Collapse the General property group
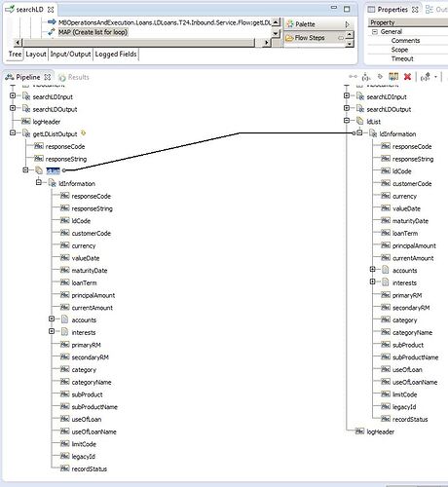Viewport: 448px width, 487px height. pos(375,32)
